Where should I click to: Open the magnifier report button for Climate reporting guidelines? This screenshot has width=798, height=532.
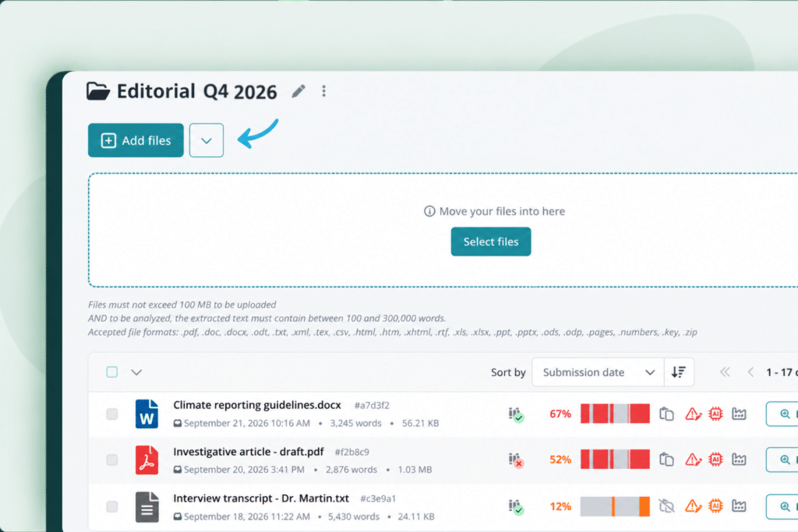tap(782, 414)
